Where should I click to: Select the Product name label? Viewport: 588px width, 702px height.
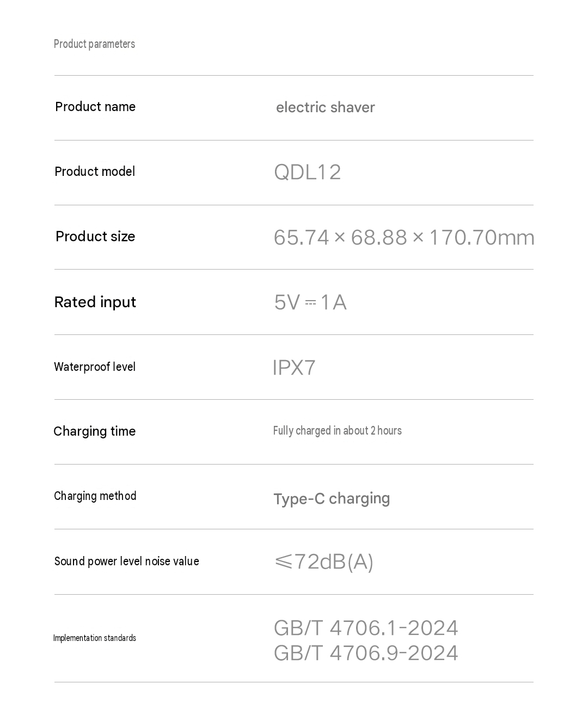pyautogui.click(x=95, y=107)
